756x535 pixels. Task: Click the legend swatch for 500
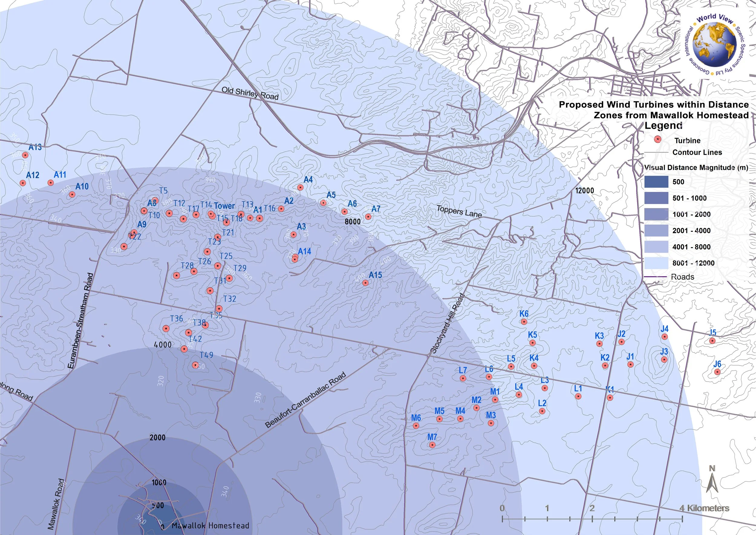[x=656, y=182]
